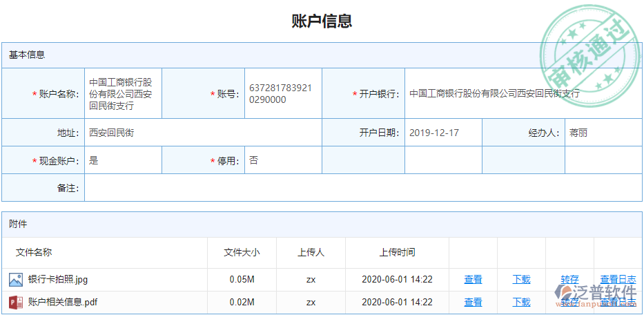Click the 地址 label
Screen dimensions: 644x315
point(68,133)
